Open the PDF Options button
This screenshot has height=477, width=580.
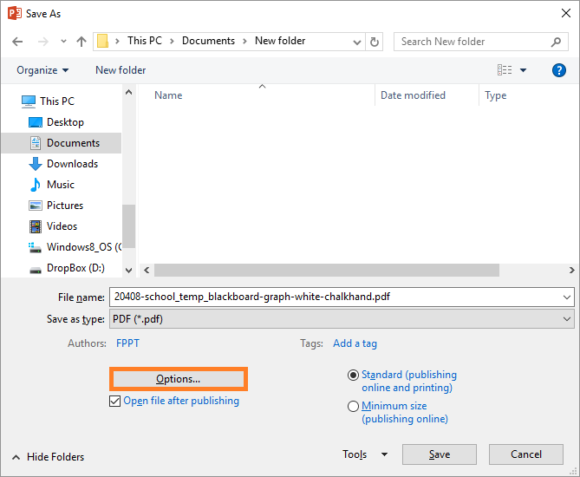178,379
